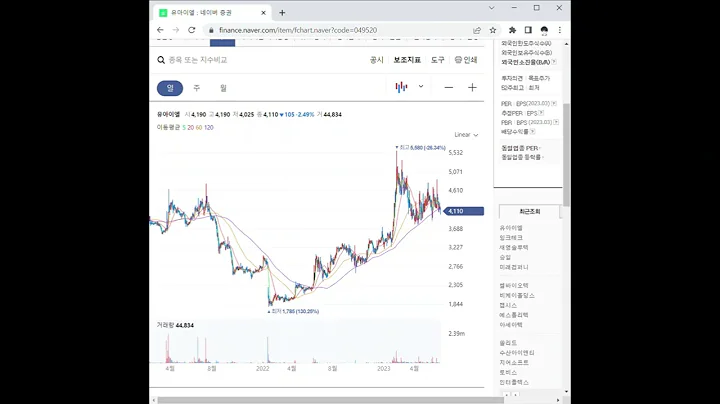Image resolution: width=720 pixels, height=404 pixels.
Task: Open the 로비스 recent stock link
Action: pyautogui.click(x=508, y=372)
